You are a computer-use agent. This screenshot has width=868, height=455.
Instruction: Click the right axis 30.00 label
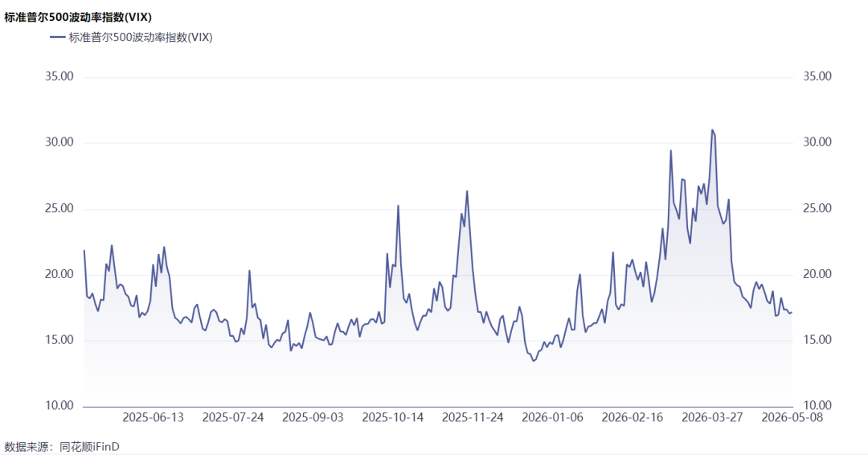point(817,142)
